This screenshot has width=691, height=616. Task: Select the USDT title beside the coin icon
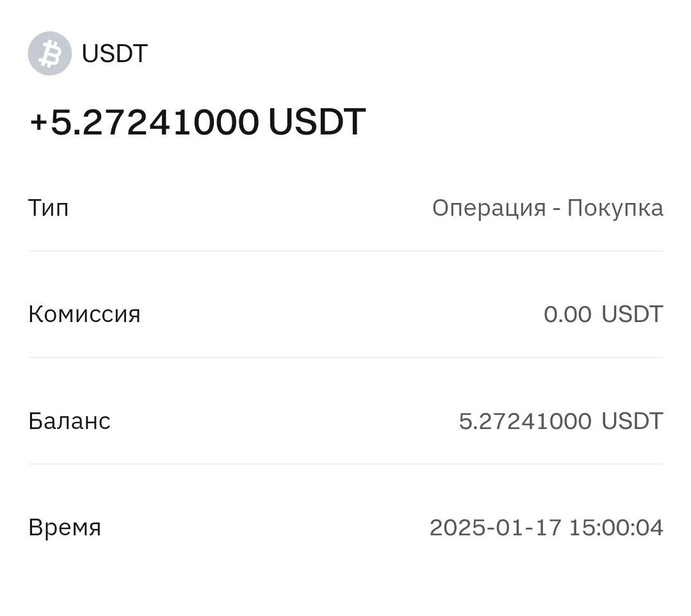click(115, 54)
